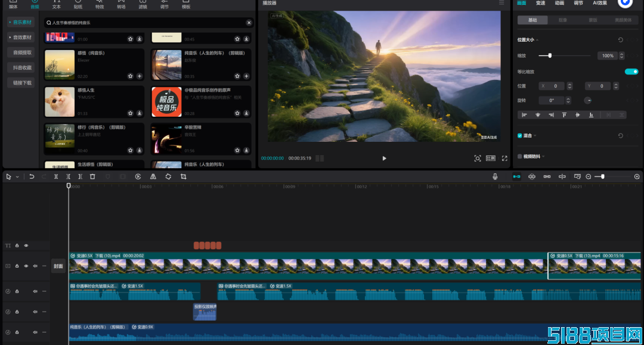Screen dimensions: 644x345
Task: Open the 文本 top menu tab
Action: tap(56, 5)
